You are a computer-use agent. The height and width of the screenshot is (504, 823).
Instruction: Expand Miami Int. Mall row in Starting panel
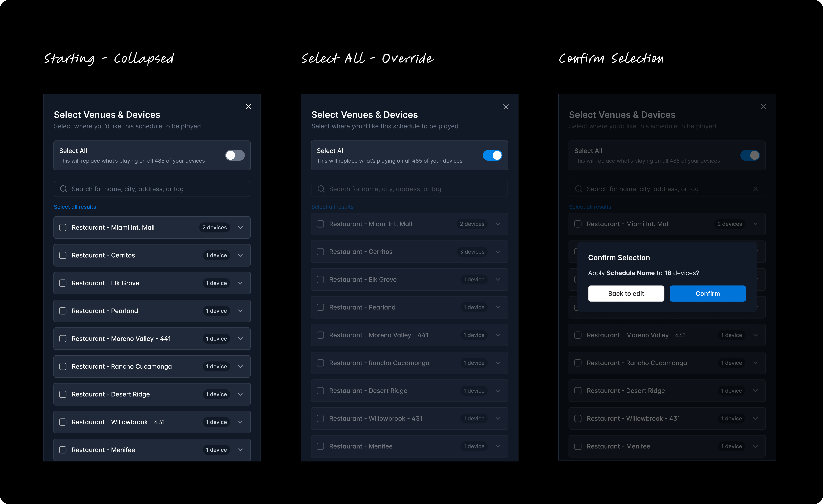point(241,228)
